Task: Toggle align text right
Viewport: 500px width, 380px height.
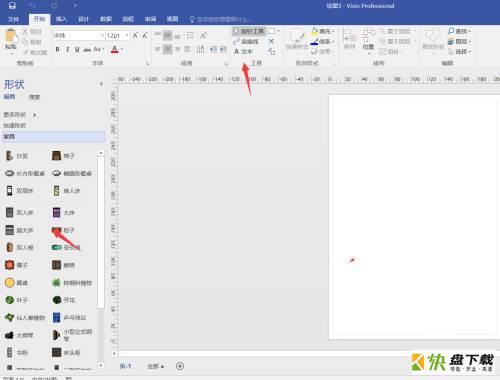Action: click(x=177, y=49)
